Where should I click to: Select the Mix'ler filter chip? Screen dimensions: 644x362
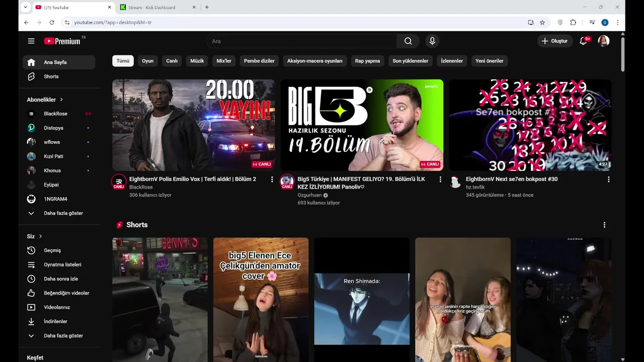tap(224, 61)
